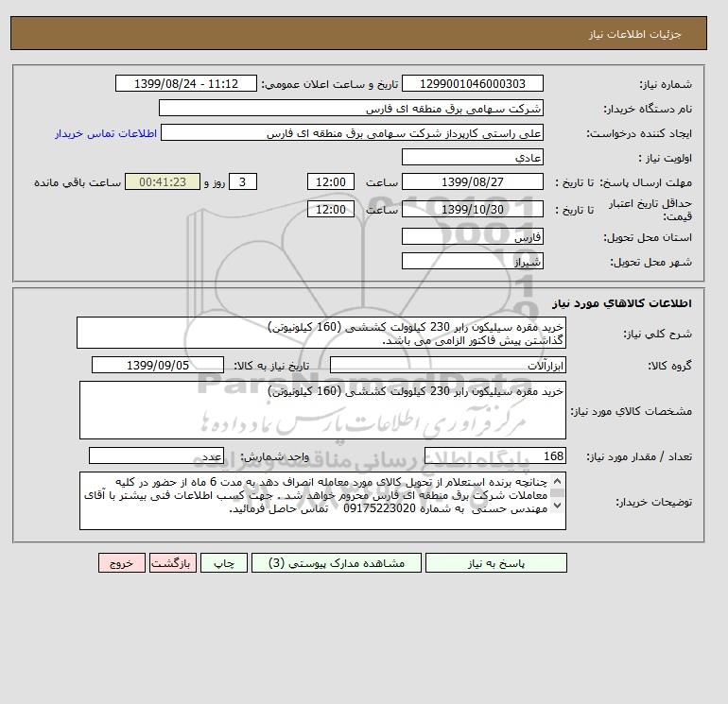Click response deadline date 1399/08/27

click(x=472, y=182)
